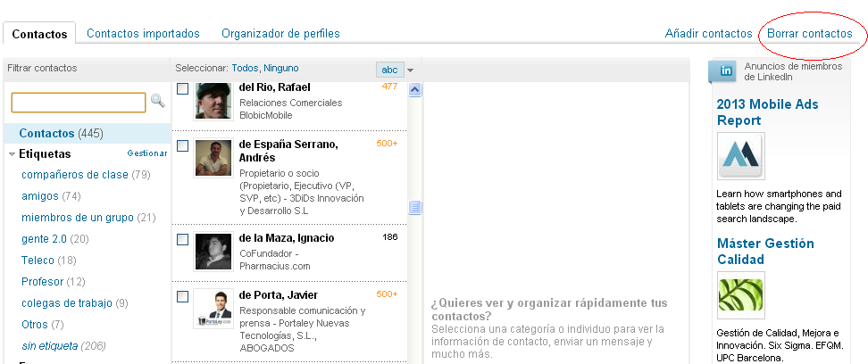868x364 pixels.
Task: Open Rafael del Rio's profile photo
Action: [213, 101]
